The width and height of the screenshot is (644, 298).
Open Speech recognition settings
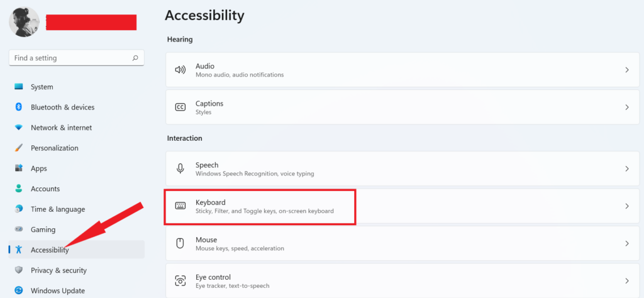[402, 168]
